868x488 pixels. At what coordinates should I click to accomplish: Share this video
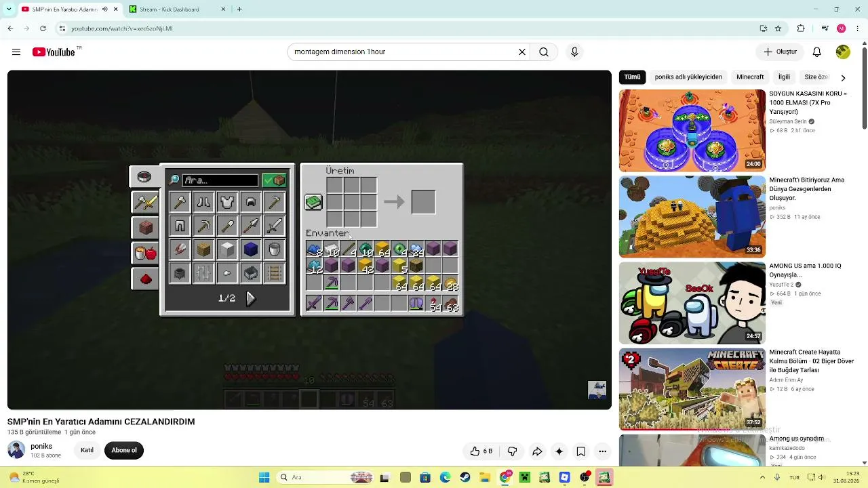coord(537,451)
